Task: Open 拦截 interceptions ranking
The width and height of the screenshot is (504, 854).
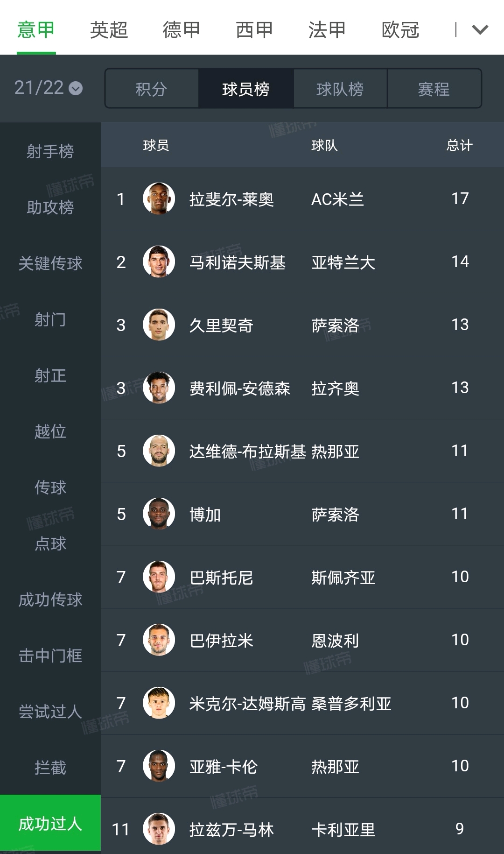Action: 50,768
